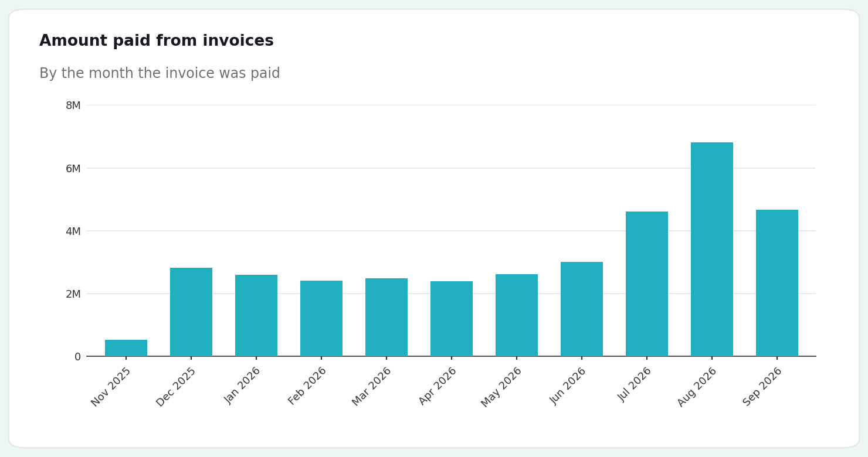Click the 'Jan 2026' x-axis label
This screenshot has width=868, height=457.
[242, 386]
